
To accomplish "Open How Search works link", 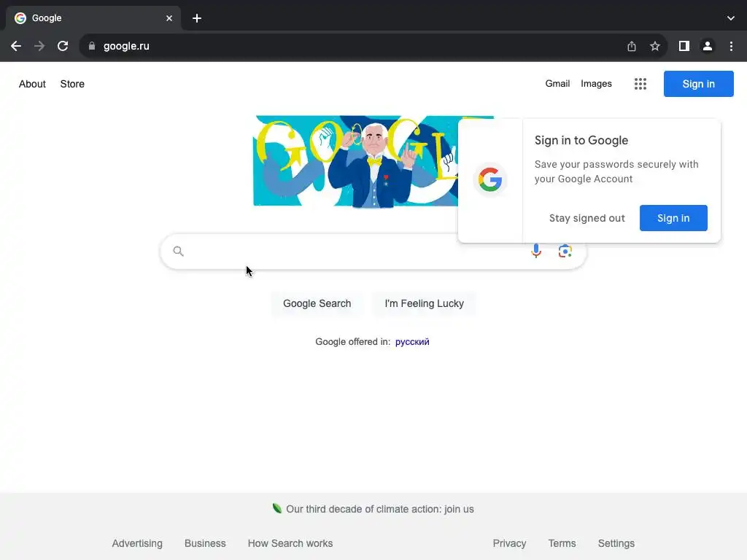I will pyautogui.click(x=290, y=543).
